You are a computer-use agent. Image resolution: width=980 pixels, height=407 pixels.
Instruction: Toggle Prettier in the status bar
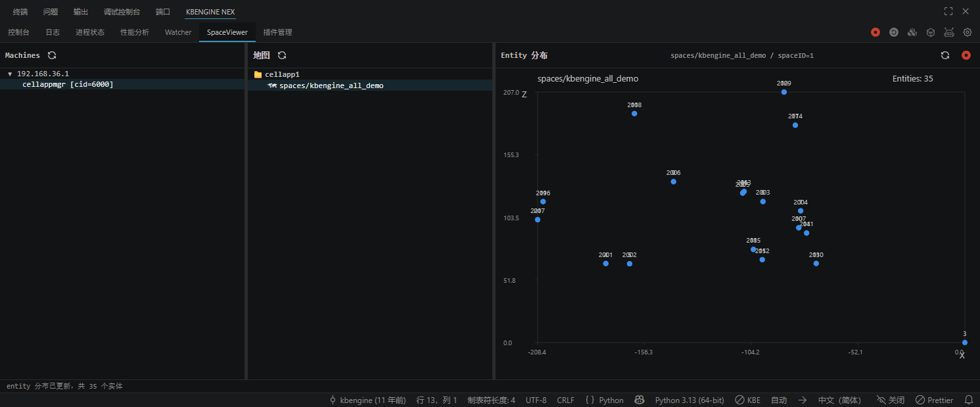[x=934, y=400]
